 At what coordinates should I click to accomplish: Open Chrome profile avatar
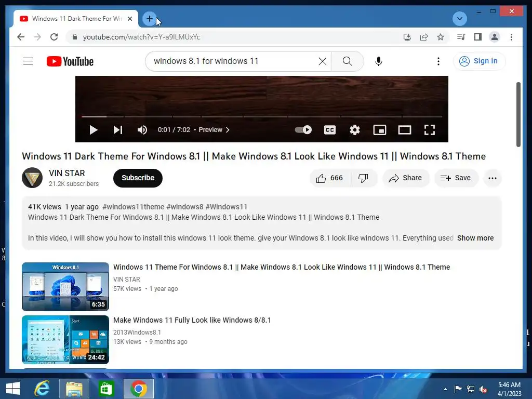(495, 37)
